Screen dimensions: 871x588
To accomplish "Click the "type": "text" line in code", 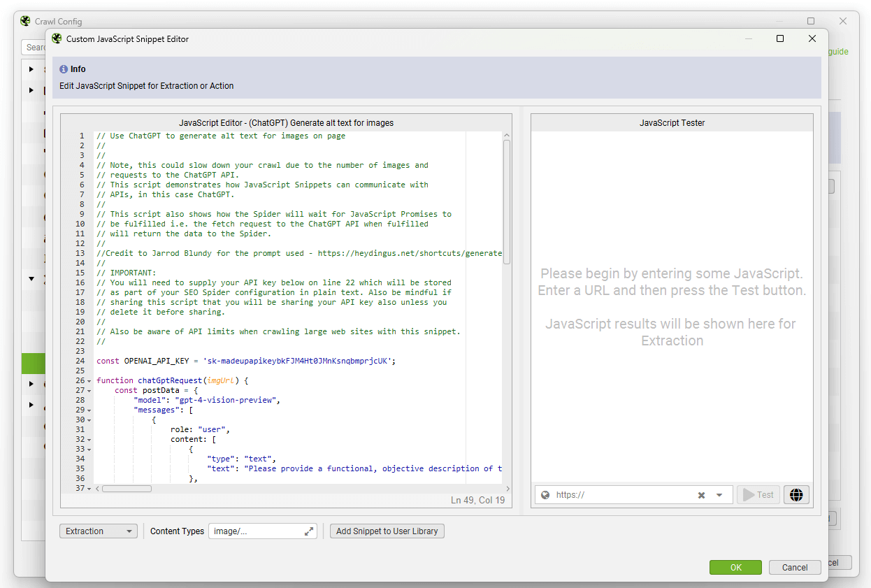I will point(242,459).
